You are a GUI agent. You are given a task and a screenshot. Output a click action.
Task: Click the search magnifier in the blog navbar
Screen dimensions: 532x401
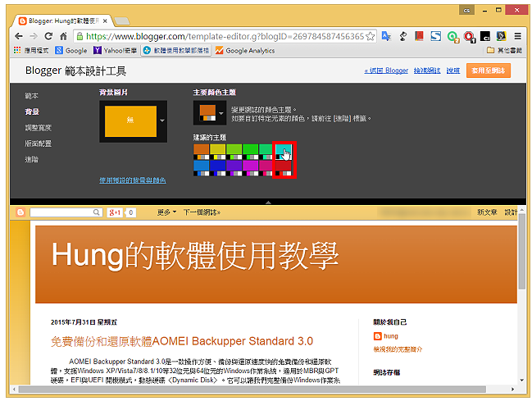click(x=97, y=212)
